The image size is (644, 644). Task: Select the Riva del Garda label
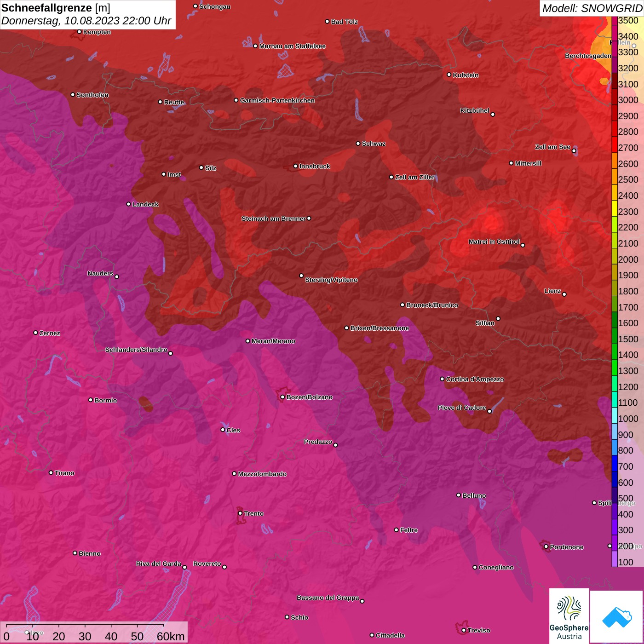(158, 563)
